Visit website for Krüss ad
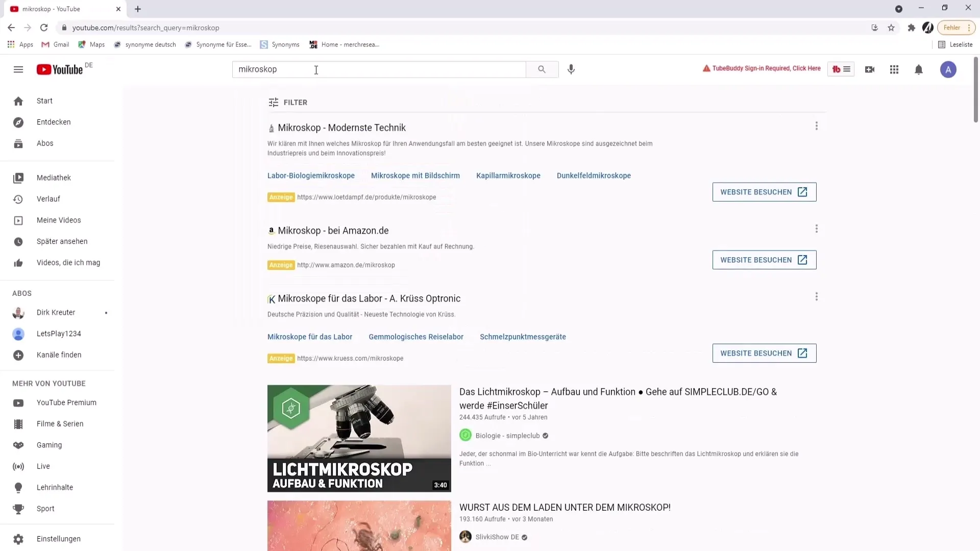The height and width of the screenshot is (551, 980). 764,353
